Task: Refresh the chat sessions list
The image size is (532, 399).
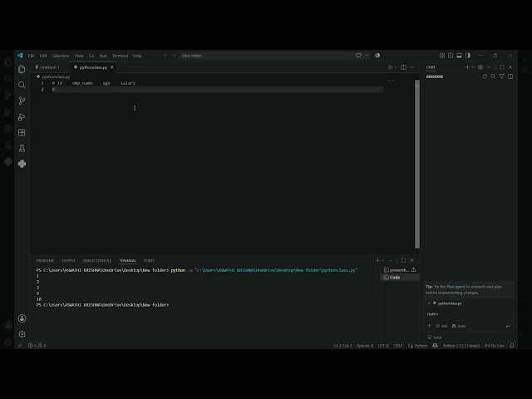Action: [x=485, y=76]
